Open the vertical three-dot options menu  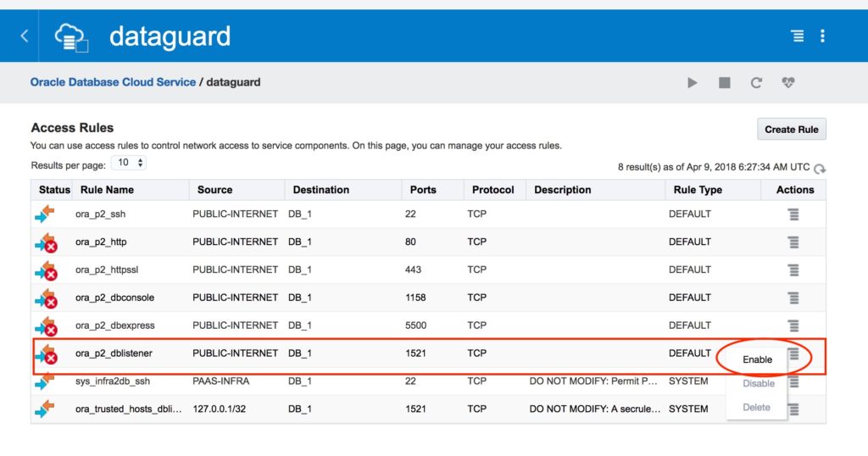pyautogui.click(x=822, y=36)
